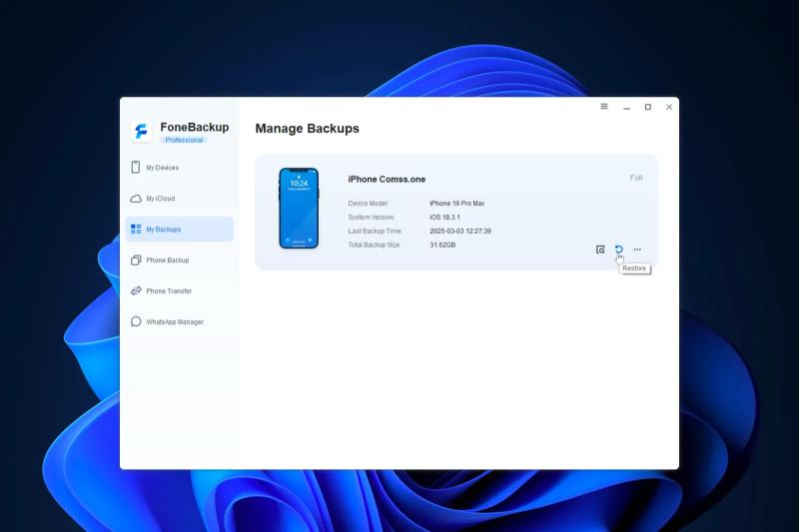
Task: Open My Devices in sidebar
Action: click(179, 168)
